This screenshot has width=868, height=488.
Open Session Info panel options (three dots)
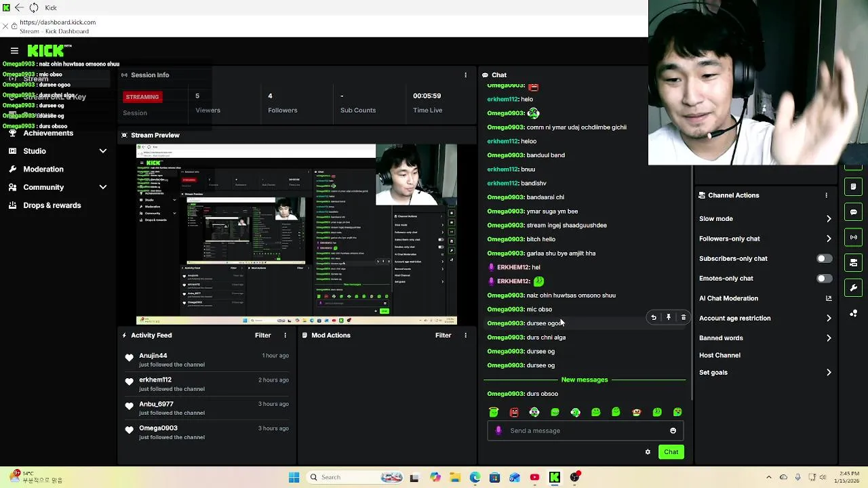(465, 75)
